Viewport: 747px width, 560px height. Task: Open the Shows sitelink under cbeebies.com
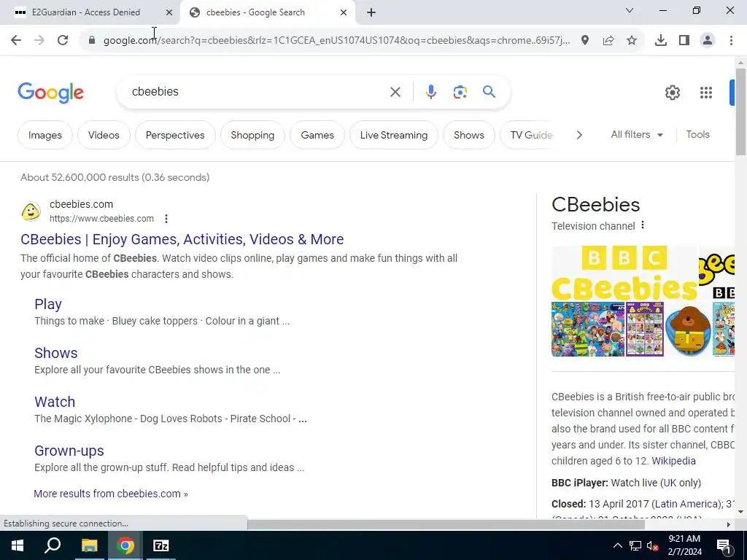click(x=55, y=353)
